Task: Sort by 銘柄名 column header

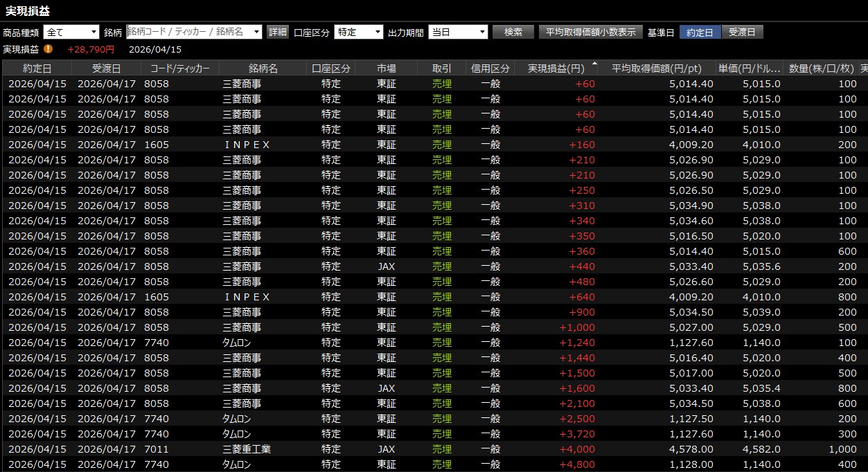Action: click(x=263, y=68)
